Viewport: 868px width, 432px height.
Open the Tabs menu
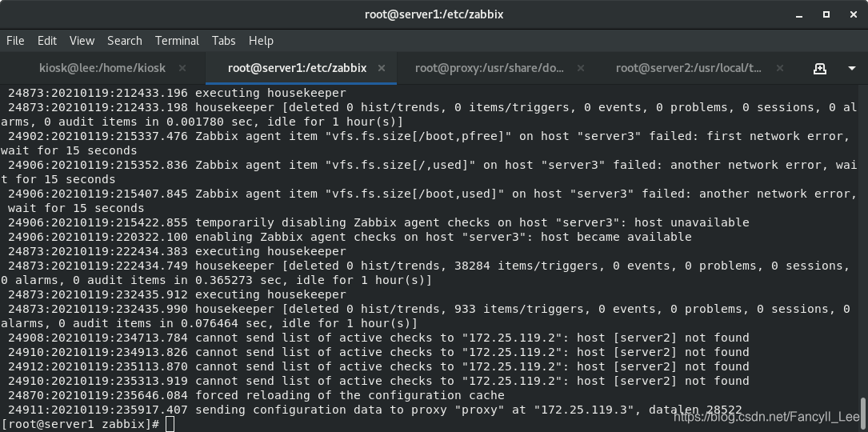pos(224,41)
